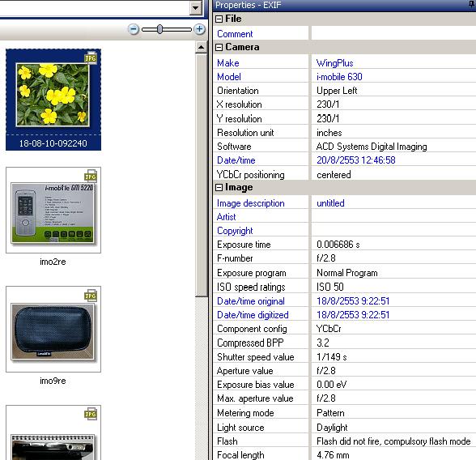Edit the Date/time value 20/8/2553 12:46:58
The image size is (476, 460).
coord(356,160)
